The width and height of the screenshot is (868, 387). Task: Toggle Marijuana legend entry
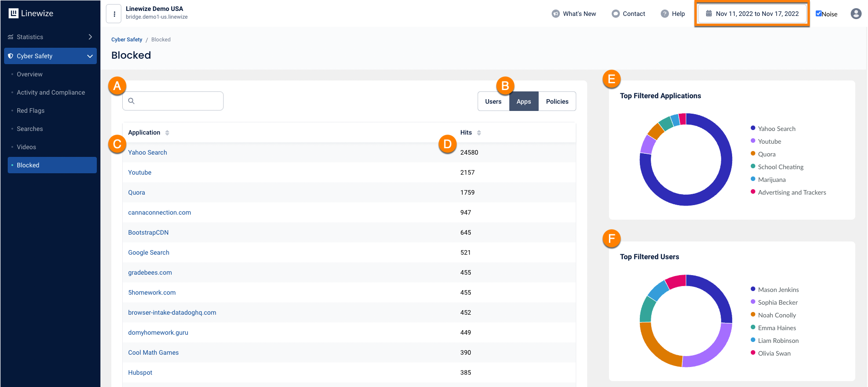(x=768, y=180)
